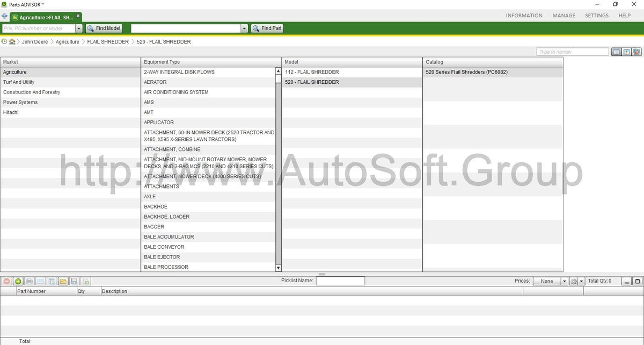The image size is (644, 345).
Task: Print the picklist
Action: coord(30,281)
